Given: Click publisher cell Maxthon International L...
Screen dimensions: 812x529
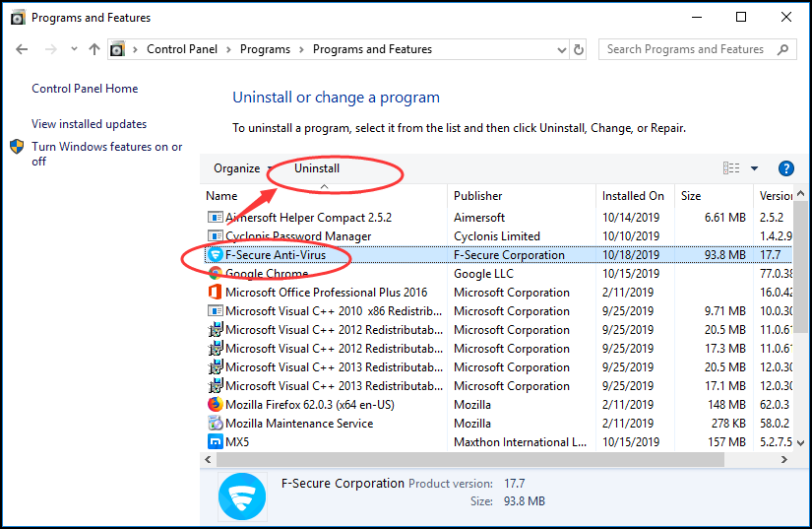Looking at the screenshot, I should point(520,442).
